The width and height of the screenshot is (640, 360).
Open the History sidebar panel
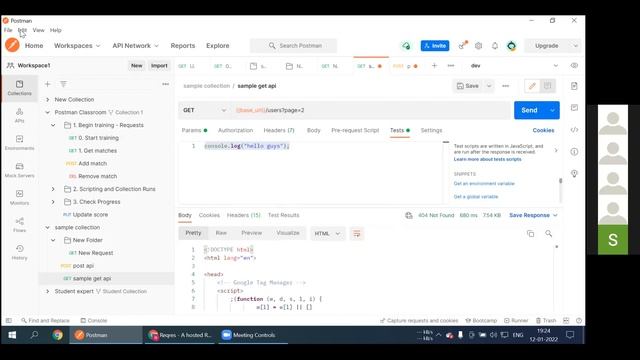click(19, 252)
